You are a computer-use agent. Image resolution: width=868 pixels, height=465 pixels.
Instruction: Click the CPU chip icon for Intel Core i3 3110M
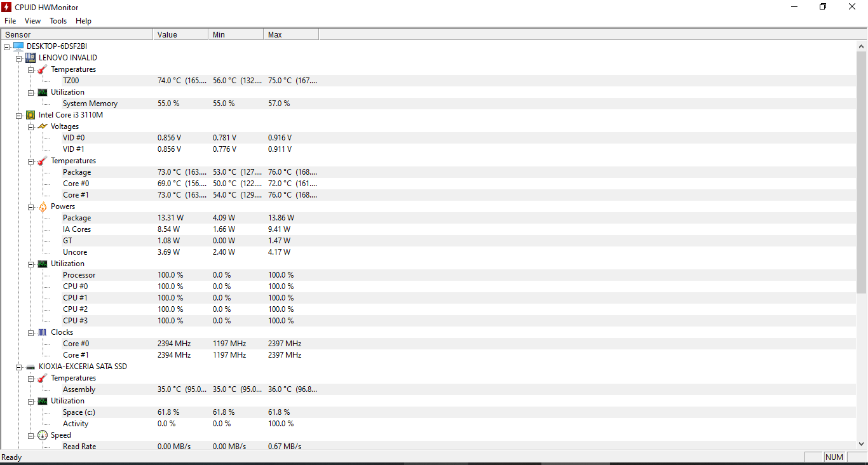tap(30, 115)
